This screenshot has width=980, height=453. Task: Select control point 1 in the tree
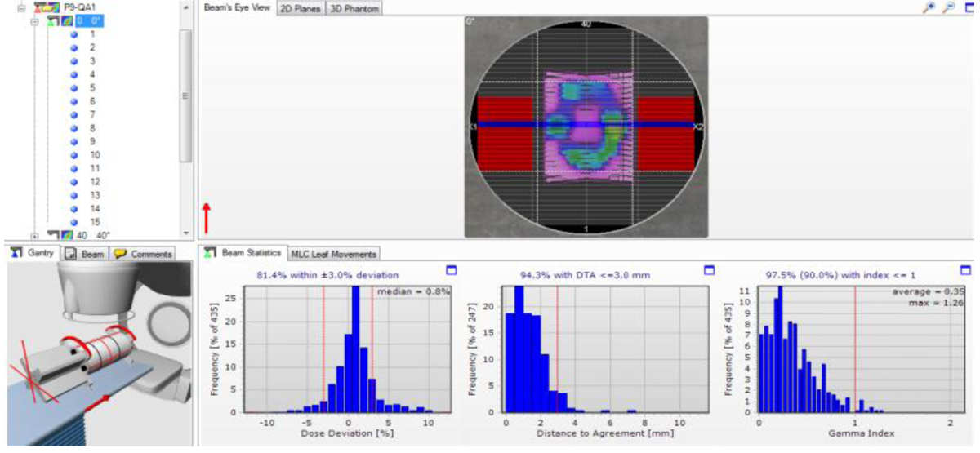coord(93,34)
